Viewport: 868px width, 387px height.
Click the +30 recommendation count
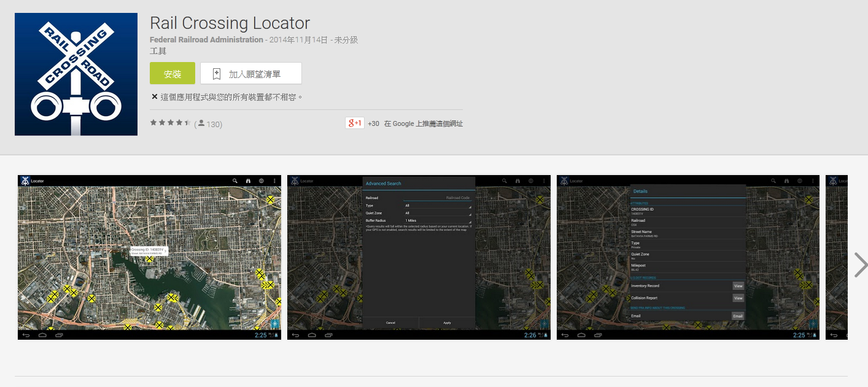pos(373,123)
